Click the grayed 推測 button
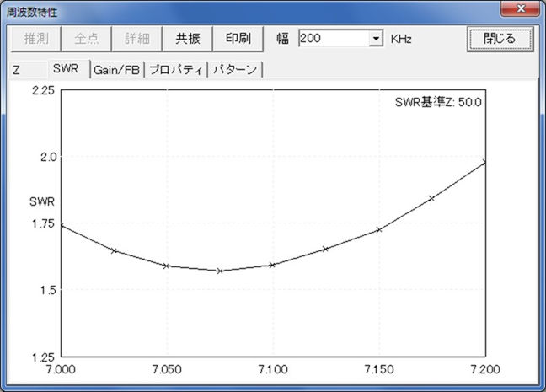This screenshot has width=546, height=392. click(x=36, y=39)
